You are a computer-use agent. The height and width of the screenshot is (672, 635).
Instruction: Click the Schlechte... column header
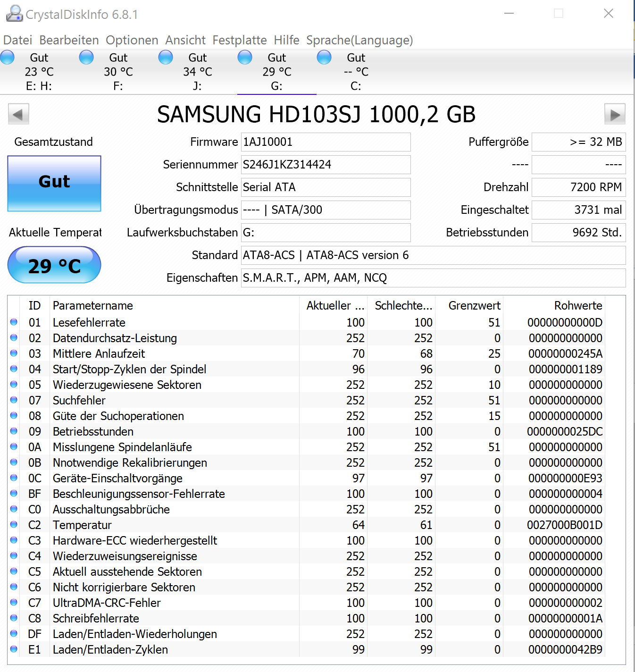(401, 305)
